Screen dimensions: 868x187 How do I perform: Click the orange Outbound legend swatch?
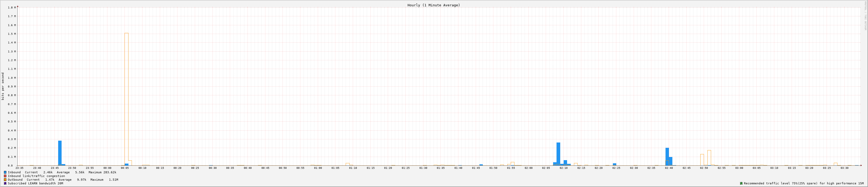tap(5, 180)
